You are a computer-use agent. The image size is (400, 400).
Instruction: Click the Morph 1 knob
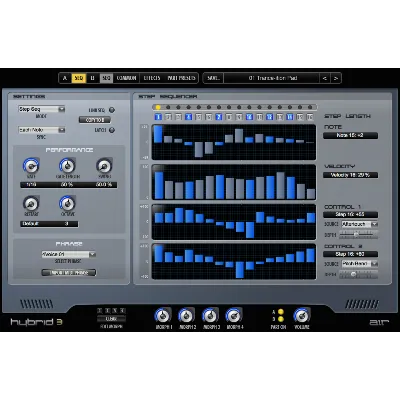coord(163,315)
